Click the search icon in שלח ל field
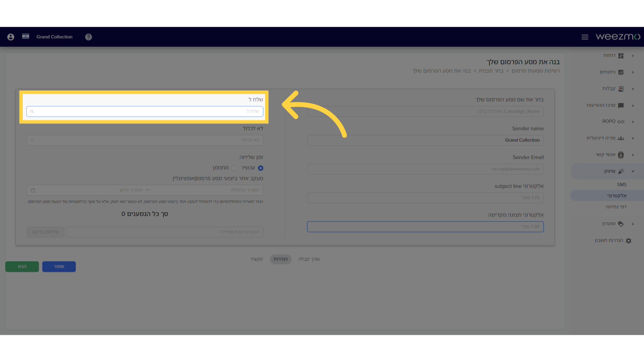Viewport: 644px width, 362px height. pyautogui.click(x=32, y=111)
